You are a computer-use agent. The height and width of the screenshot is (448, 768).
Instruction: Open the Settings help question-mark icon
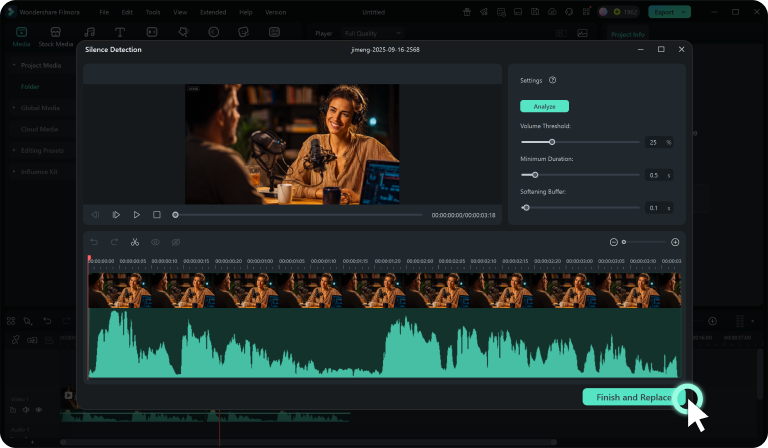[552, 80]
